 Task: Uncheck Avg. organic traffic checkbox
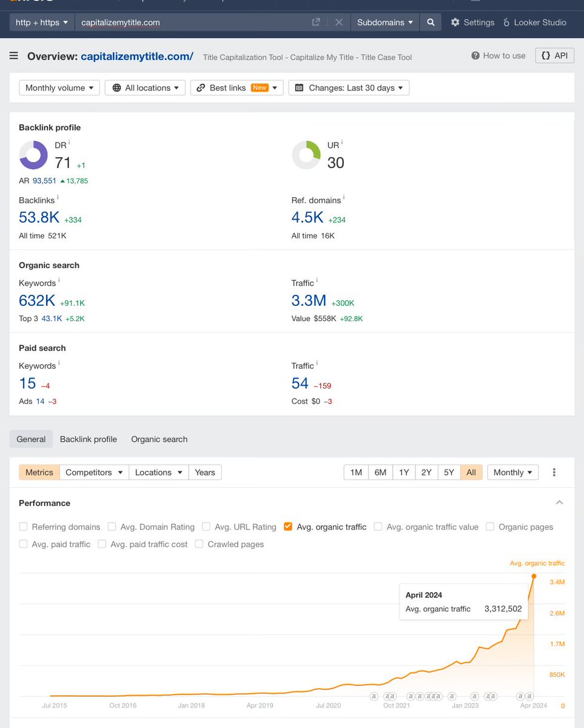click(288, 527)
